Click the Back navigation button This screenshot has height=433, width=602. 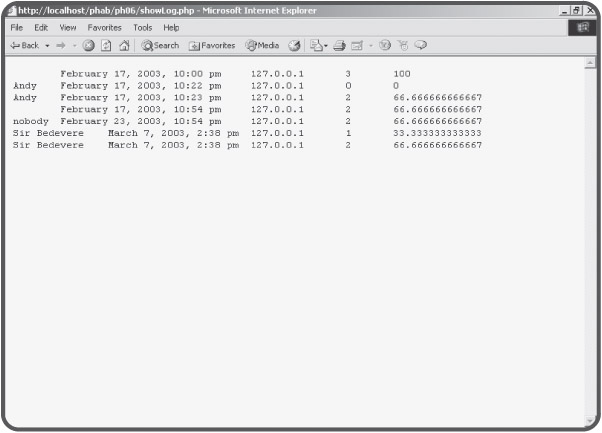[x=23, y=45]
